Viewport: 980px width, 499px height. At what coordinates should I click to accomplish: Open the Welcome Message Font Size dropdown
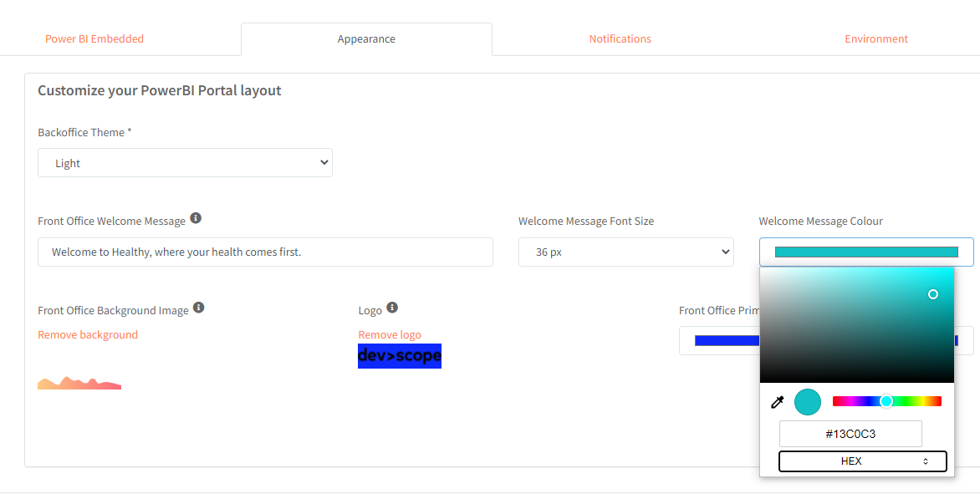(625, 252)
